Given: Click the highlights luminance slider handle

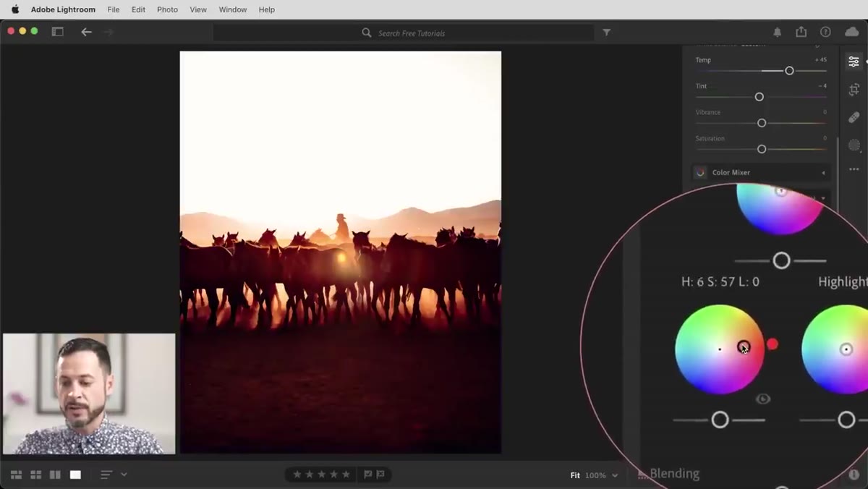Looking at the screenshot, I should [x=846, y=420].
